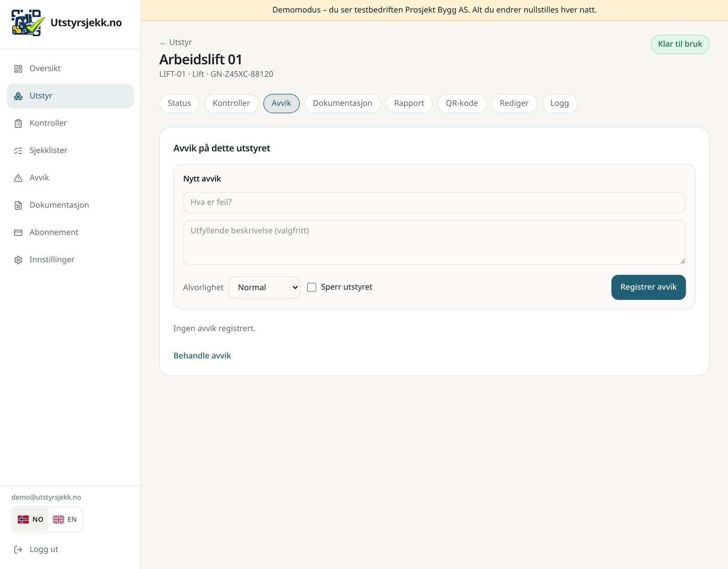This screenshot has height=569, width=728.
Task: Click the Registrer avvik button
Action: coord(648,287)
